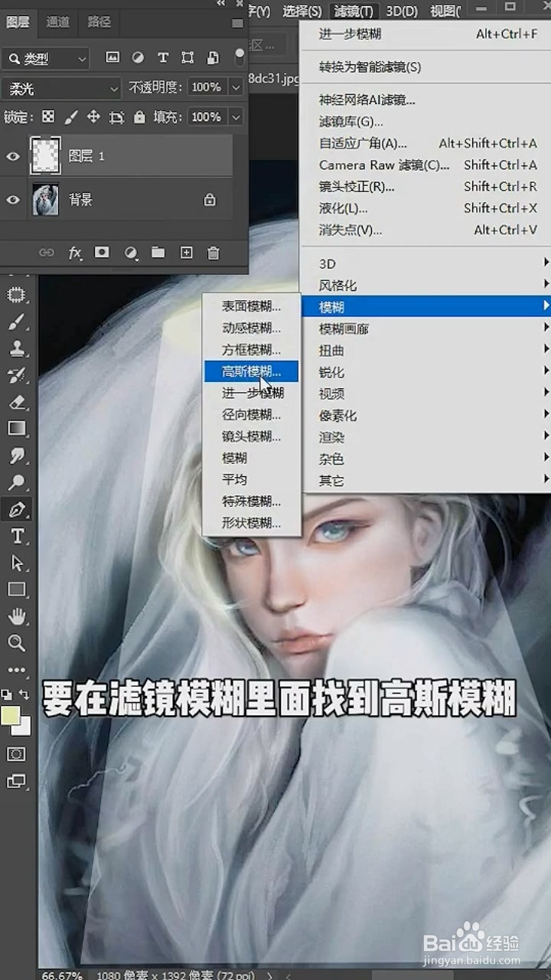Open the 不透明度 opacity slider arrow

click(x=236, y=88)
